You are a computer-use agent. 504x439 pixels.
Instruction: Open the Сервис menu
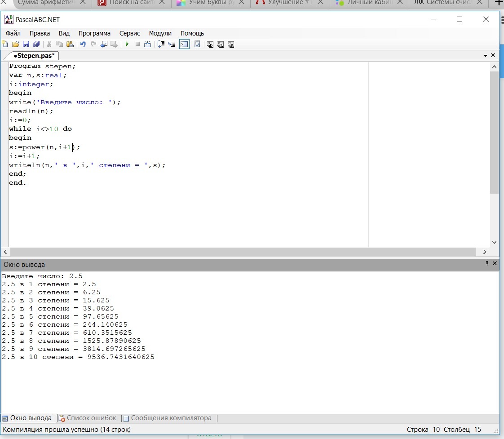pos(130,33)
